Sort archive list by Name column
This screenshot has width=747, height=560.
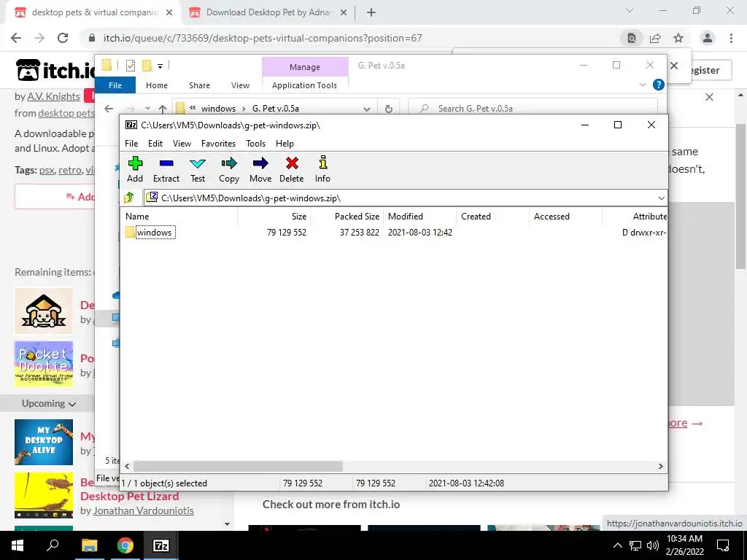pos(179,216)
